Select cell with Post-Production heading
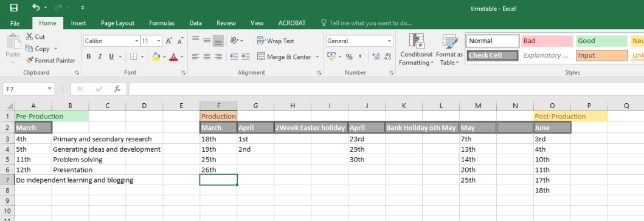The height and width of the screenshot is (221, 644). pyautogui.click(x=552, y=117)
